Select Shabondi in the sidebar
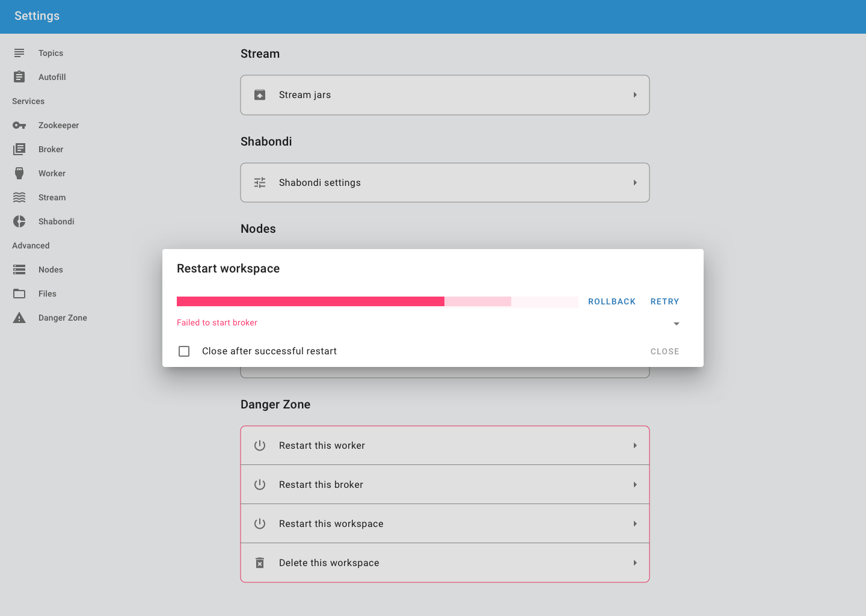Viewport: 866px width, 616px height. point(57,221)
